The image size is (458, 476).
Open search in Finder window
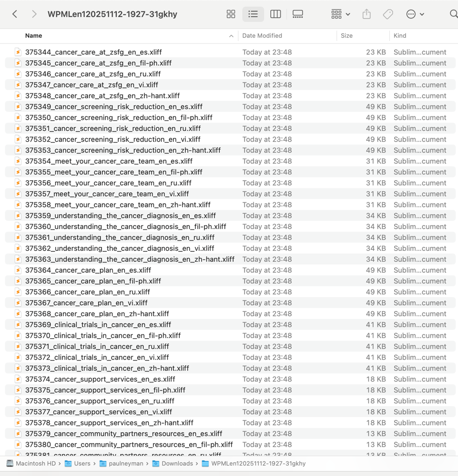tap(453, 14)
